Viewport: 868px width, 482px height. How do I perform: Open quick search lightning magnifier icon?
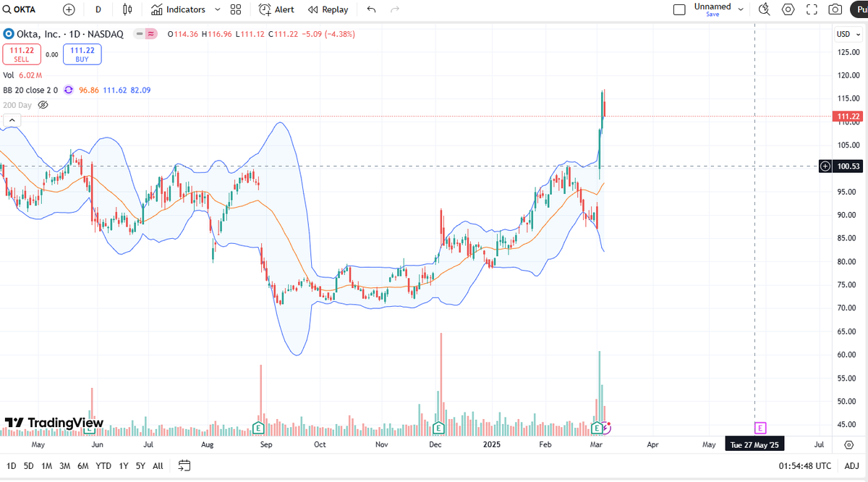click(x=765, y=9)
